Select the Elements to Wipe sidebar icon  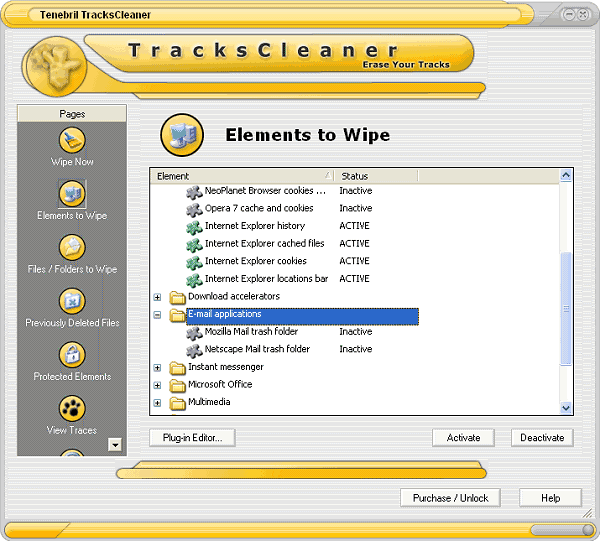click(x=72, y=193)
